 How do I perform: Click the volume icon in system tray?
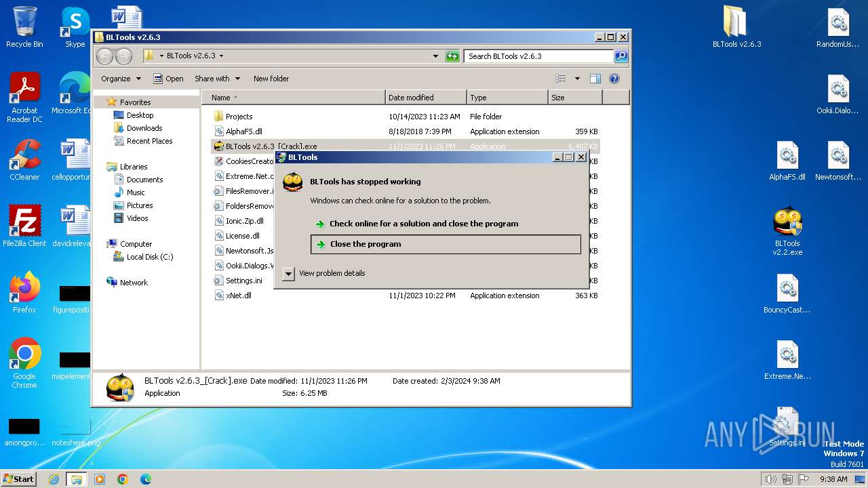point(770,479)
